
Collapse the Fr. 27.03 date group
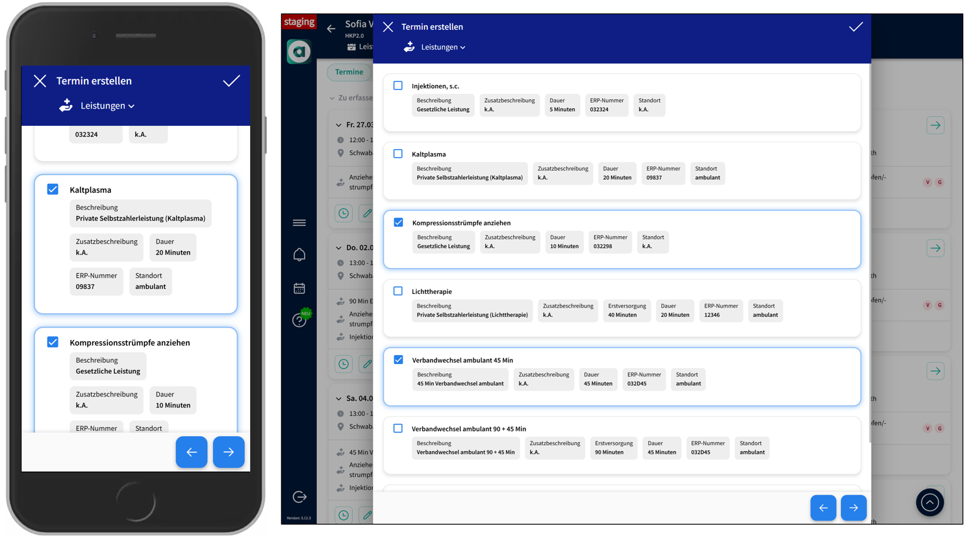tap(338, 125)
